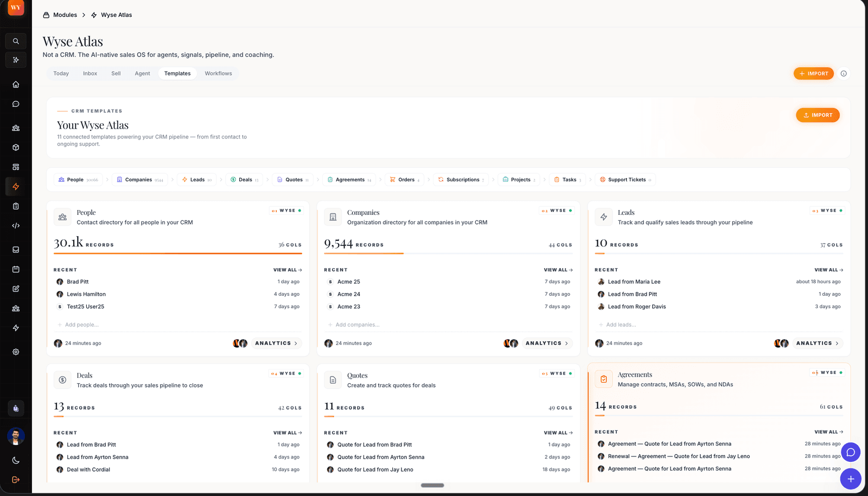Image resolution: width=868 pixels, height=496 pixels.
Task: Open Analytics on the Companies card
Action: click(547, 343)
